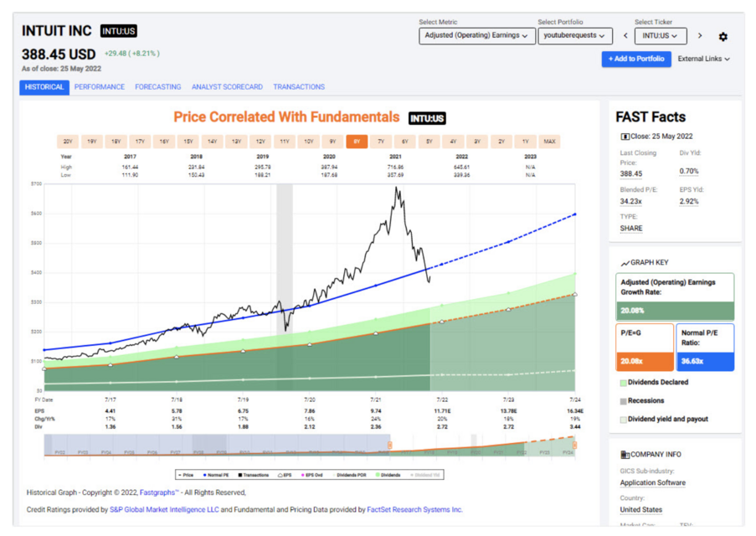Viewport: 756px width, 536px height.
Task: Click the INTU:US badge next to company name
Action: (118, 31)
